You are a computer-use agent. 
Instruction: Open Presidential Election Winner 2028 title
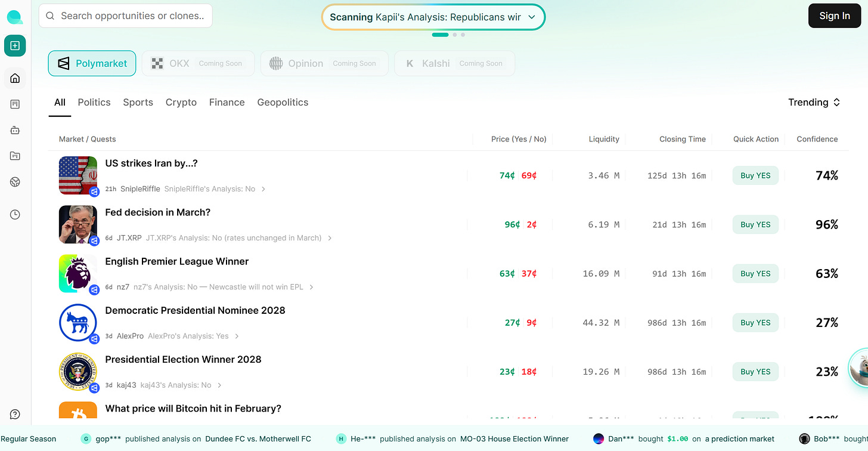pos(183,359)
